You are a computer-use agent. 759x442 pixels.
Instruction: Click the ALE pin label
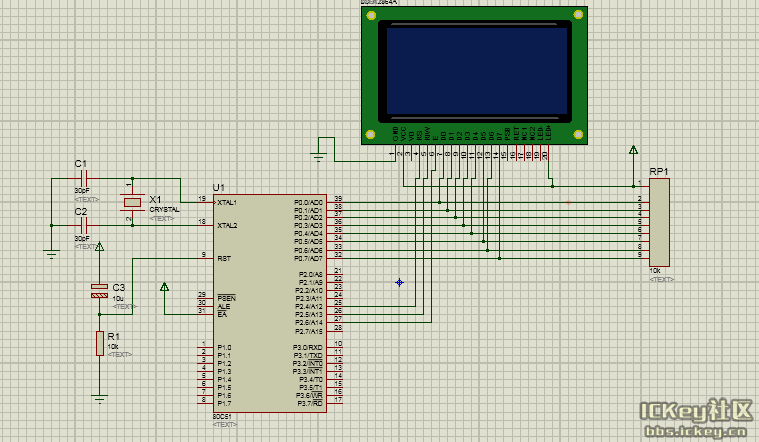224,306
